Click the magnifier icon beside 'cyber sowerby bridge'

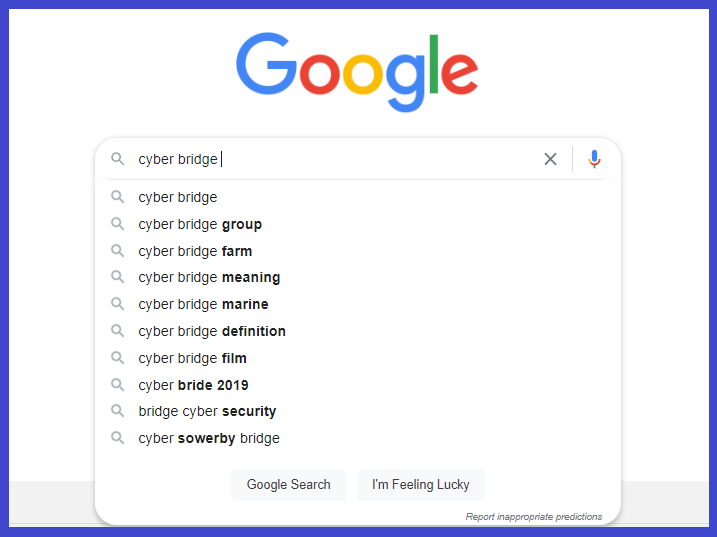[x=118, y=438]
